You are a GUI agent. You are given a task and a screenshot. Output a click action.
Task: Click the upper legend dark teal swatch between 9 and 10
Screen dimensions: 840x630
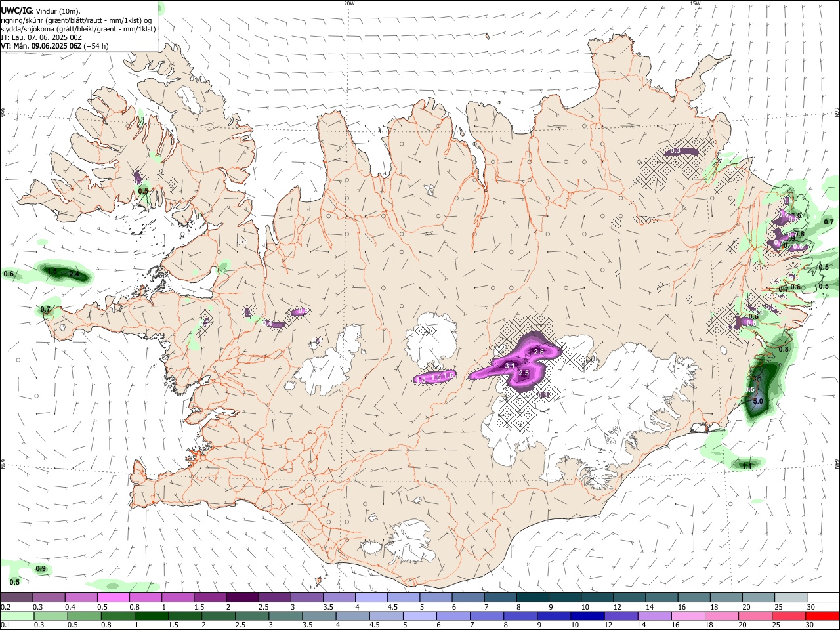point(564,598)
